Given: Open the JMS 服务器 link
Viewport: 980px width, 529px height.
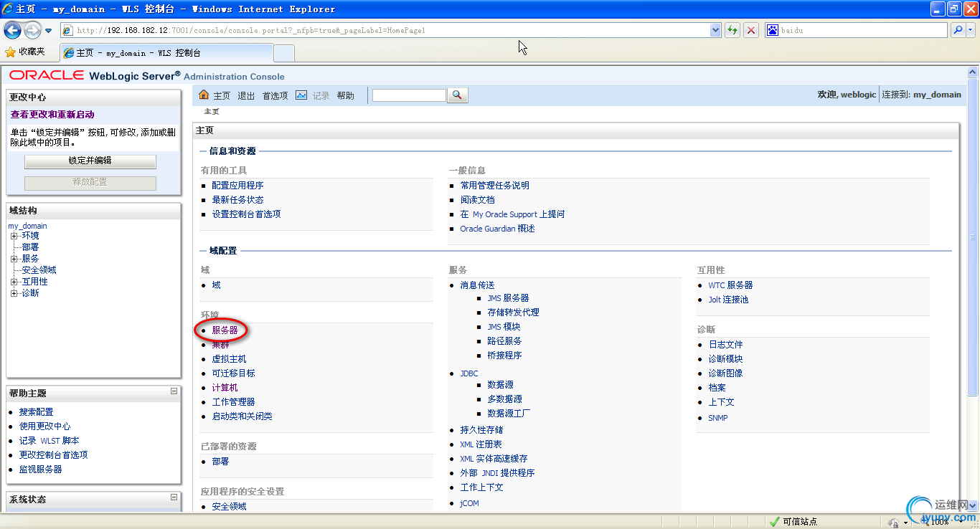Looking at the screenshot, I should coord(508,298).
